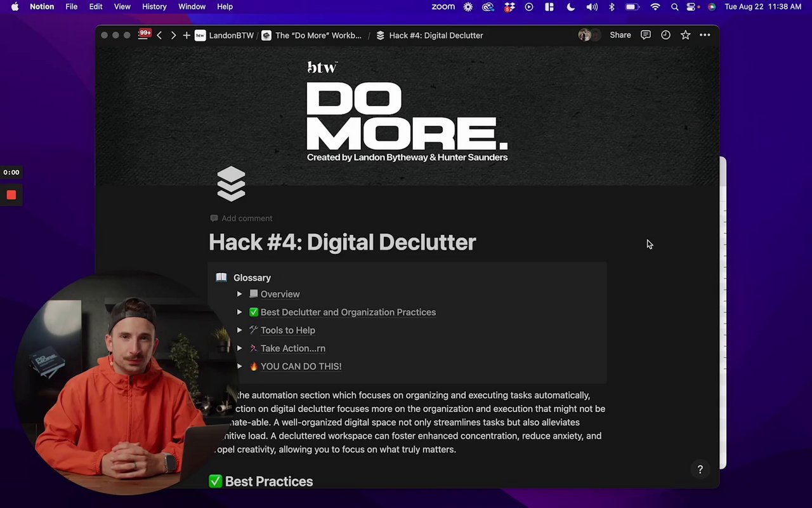Open the Notion notifications badge showing 99+

(145, 34)
